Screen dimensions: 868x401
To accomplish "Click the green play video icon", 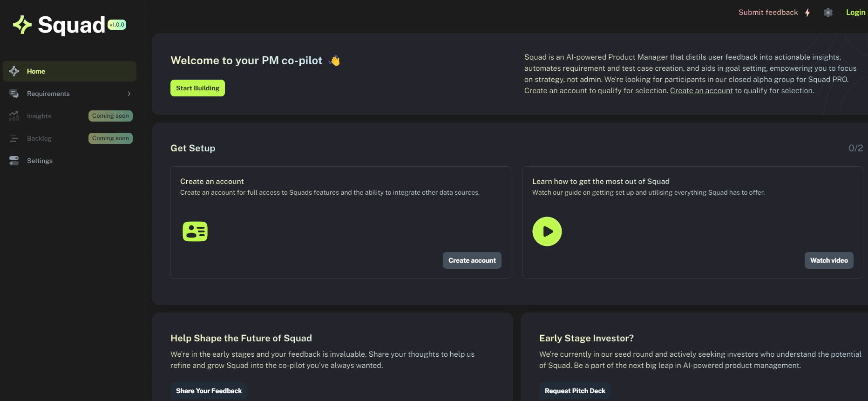I will tap(547, 231).
